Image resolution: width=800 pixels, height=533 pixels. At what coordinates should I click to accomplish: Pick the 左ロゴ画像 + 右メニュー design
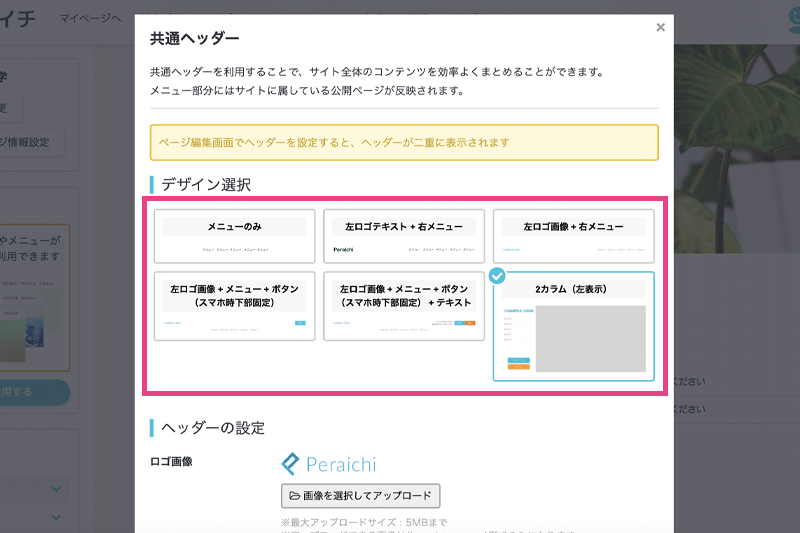[574, 236]
